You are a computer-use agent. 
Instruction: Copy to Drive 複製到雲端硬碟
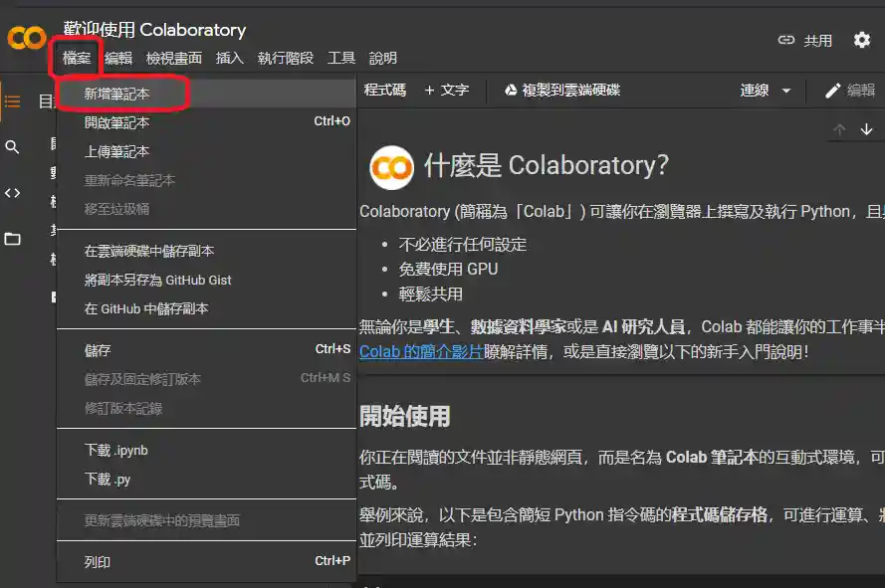[x=562, y=91]
